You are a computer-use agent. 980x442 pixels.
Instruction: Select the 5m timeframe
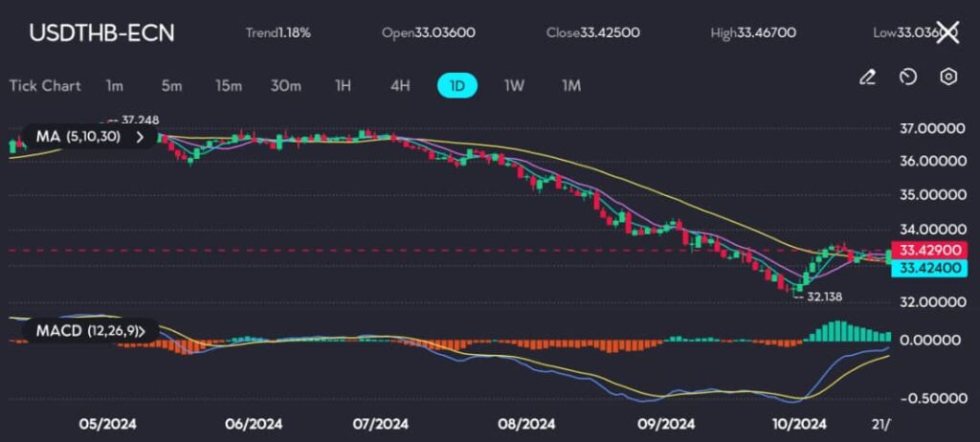point(171,85)
